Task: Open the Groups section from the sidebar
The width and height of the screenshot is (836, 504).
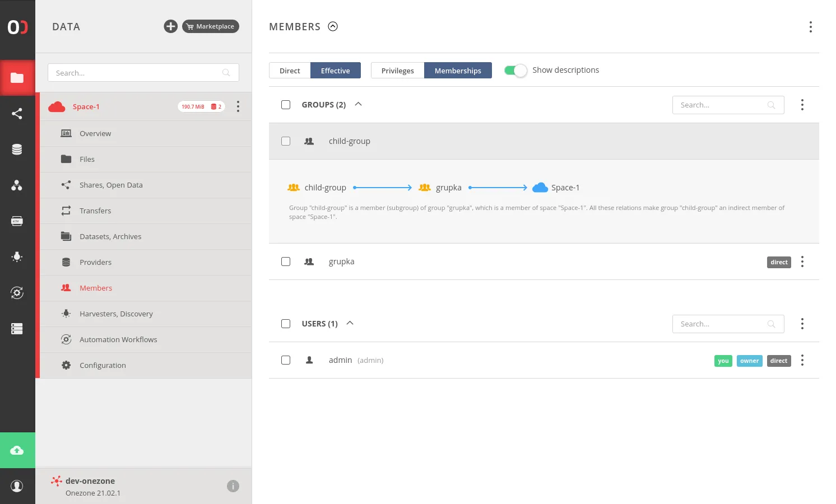Action: coord(17,185)
